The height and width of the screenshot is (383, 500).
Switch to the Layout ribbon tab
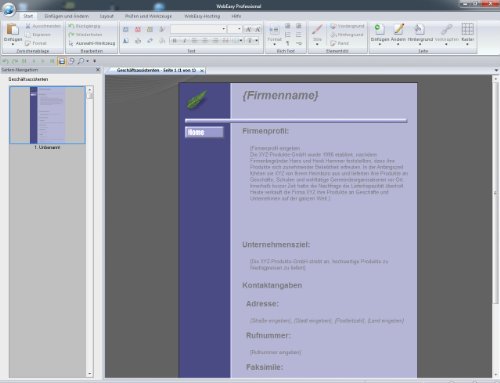(x=107, y=16)
